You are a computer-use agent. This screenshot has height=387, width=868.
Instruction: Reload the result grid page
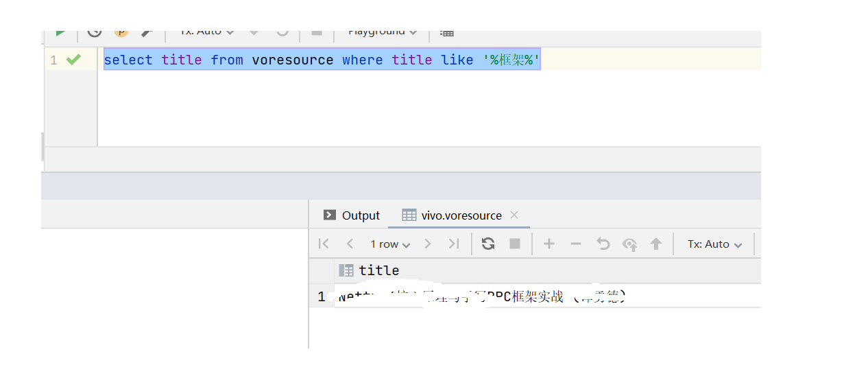click(x=488, y=244)
